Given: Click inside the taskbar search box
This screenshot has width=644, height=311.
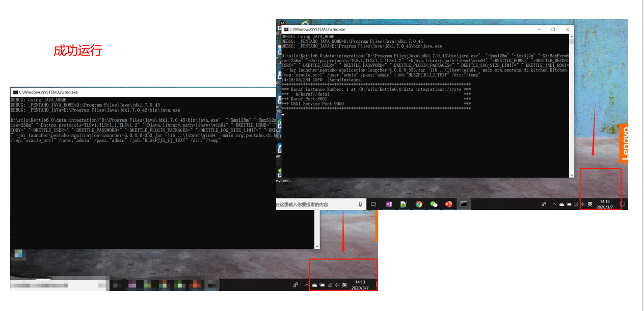Looking at the screenshot, I should pyautogui.click(x=316, y=204).
